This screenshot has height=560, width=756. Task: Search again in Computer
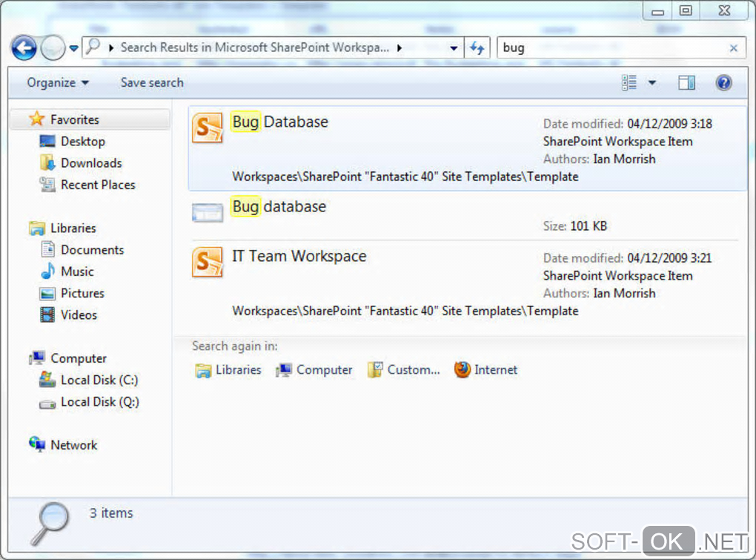pyautogui.click(x=314, y=370)
